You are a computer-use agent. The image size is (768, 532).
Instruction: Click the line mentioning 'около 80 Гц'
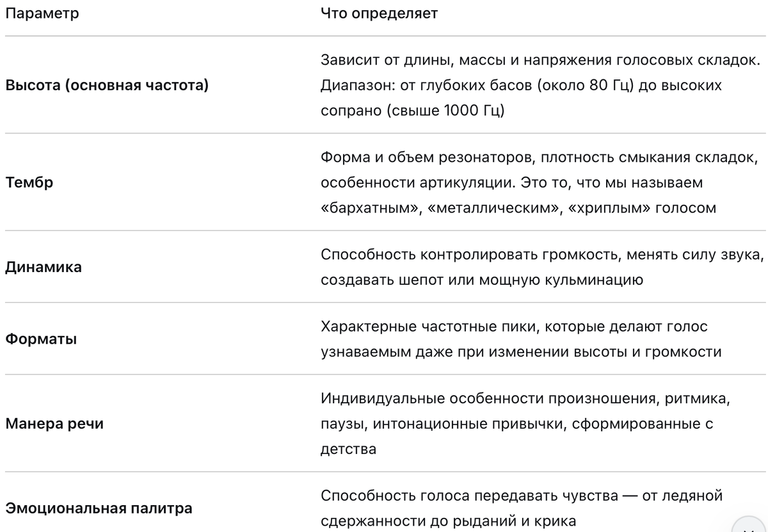(521, 85)
